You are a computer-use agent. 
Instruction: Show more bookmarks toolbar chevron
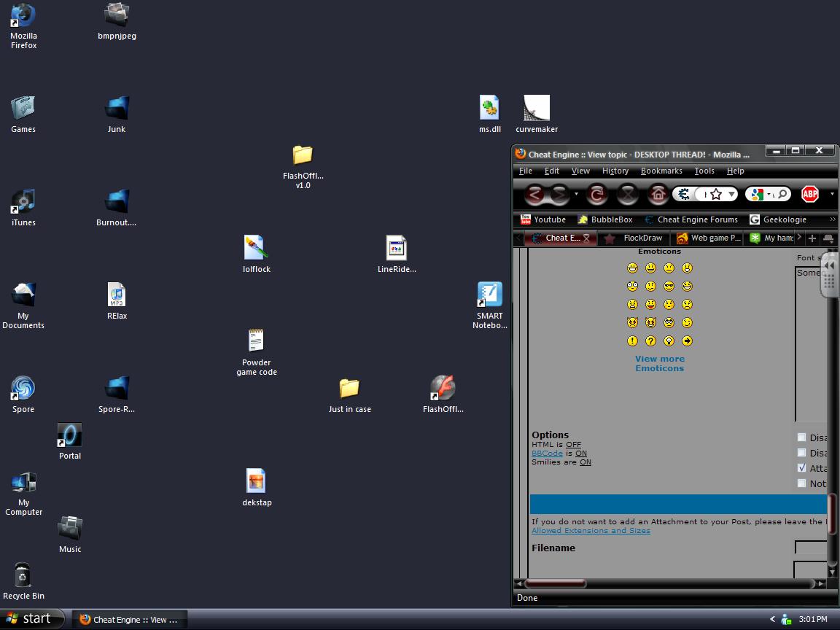832,219
